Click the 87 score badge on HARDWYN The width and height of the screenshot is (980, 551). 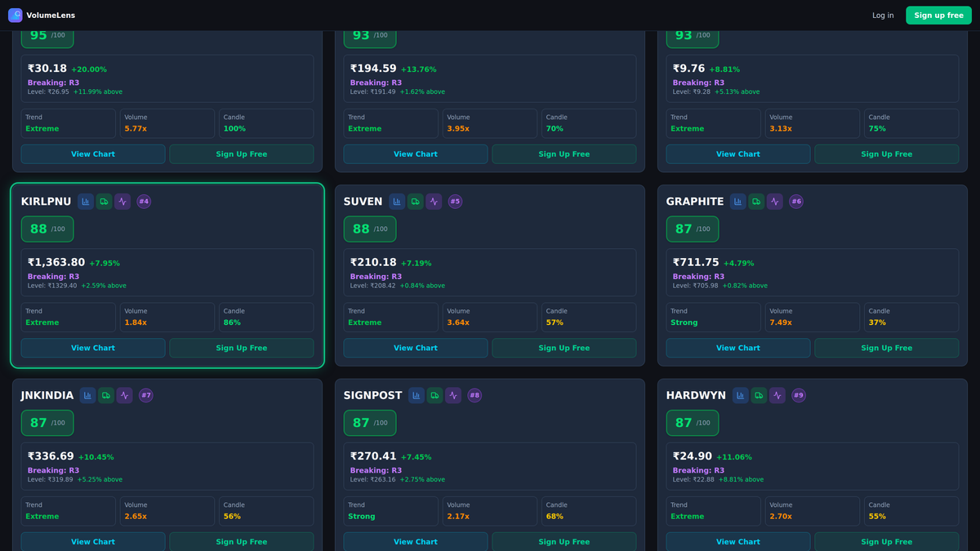tap(693, 423)
